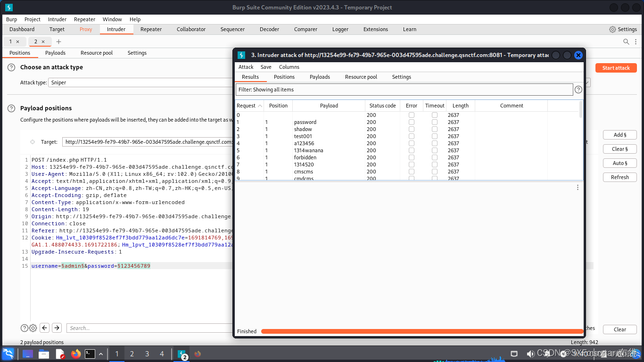Click the request Search field
Screen dimensions: 644x362
[x=149, y=328]
